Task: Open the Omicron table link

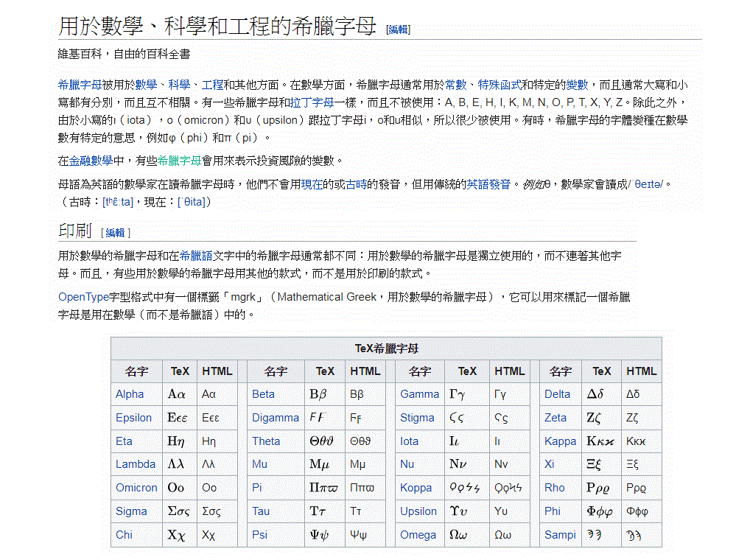Action: 136,488
